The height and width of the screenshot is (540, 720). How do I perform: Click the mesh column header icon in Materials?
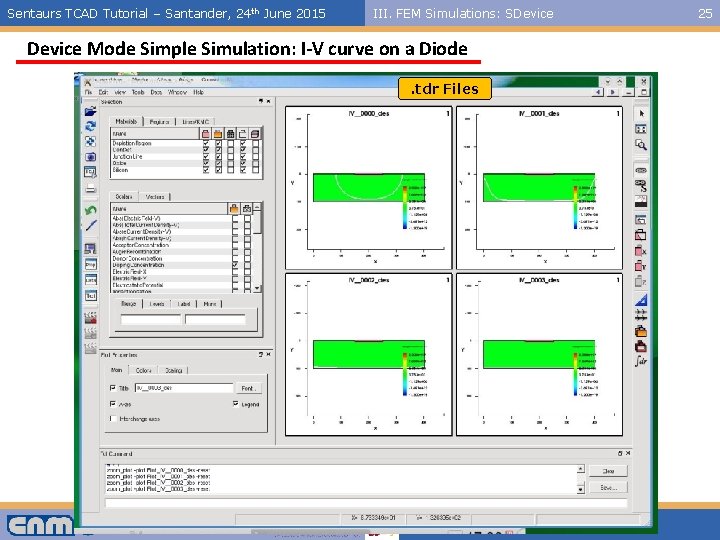pyautogui.click(x=231, y=134)
